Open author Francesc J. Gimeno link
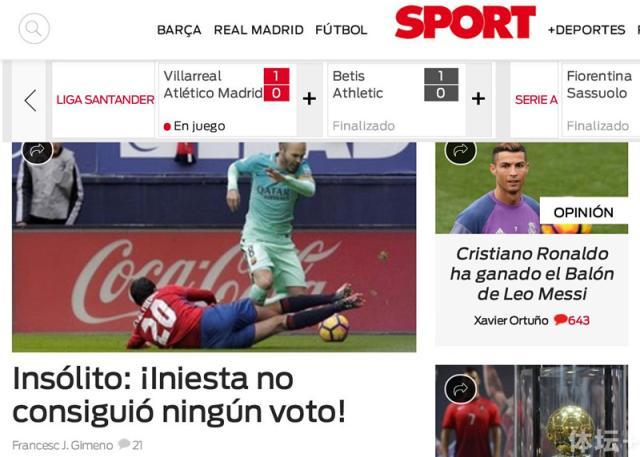 [62, 445]
